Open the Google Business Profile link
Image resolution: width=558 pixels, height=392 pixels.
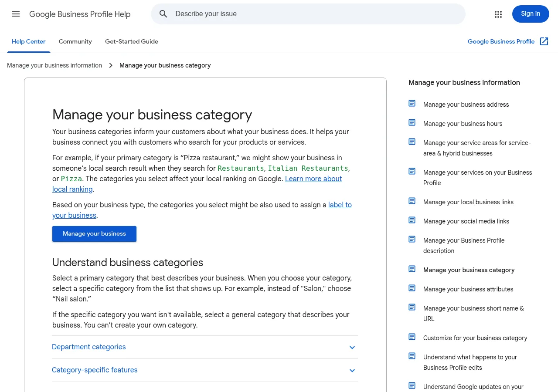point(501,41)
